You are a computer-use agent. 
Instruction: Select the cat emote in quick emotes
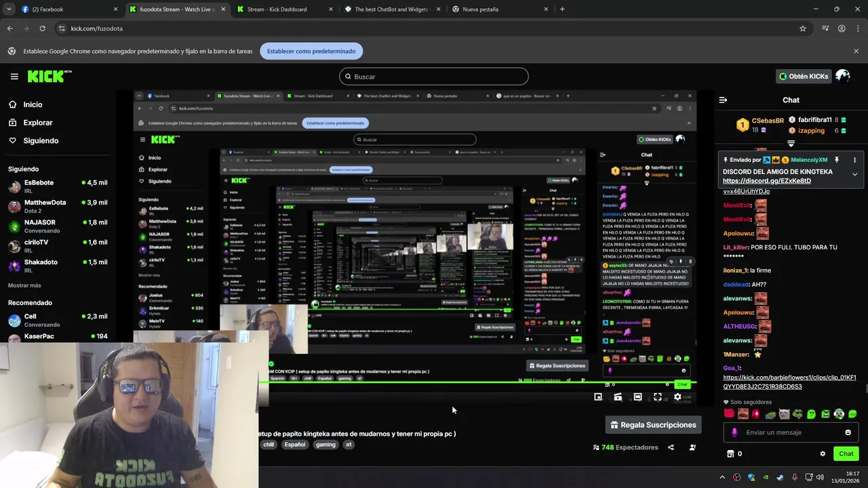pyautogui.click(x=784, y=414)
